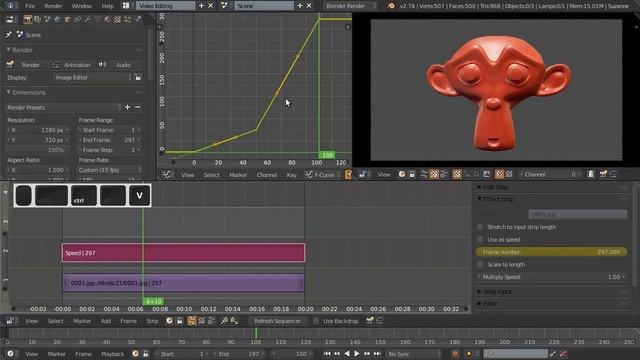Select the Texture properties tab icon
The image size is (640, 360).
[x=118, y=19]
